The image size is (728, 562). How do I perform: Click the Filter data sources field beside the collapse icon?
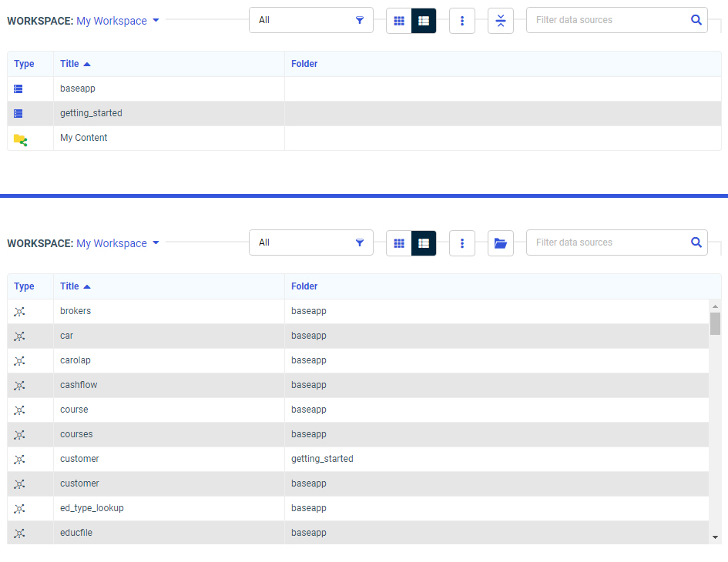coord(605,20)
